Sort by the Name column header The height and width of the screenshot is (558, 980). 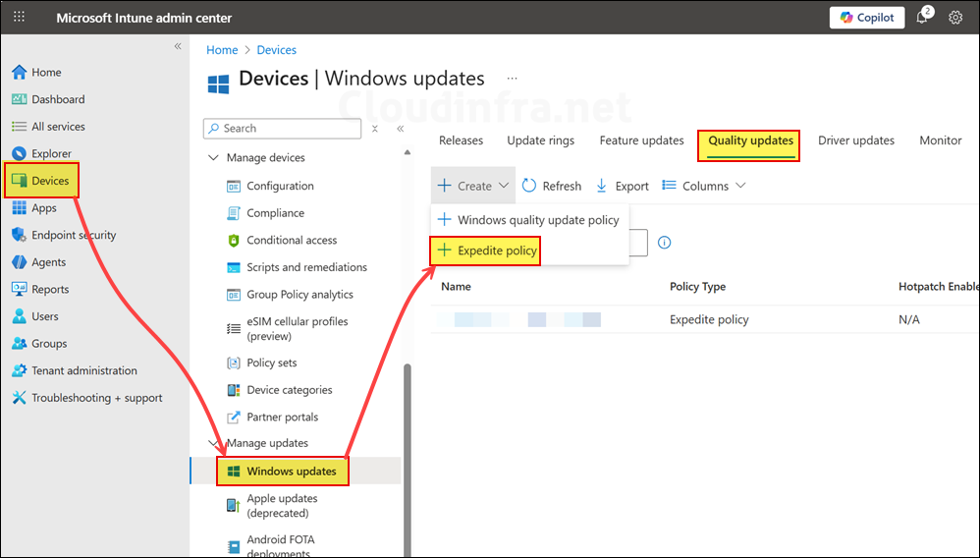(x=457, y=287)
